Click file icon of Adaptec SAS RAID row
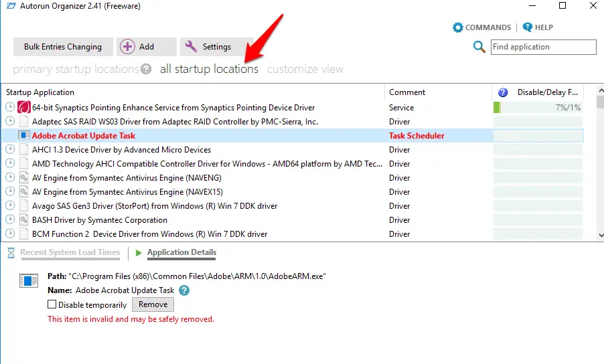This screenshot has width=604, height=364. [24, 121]
